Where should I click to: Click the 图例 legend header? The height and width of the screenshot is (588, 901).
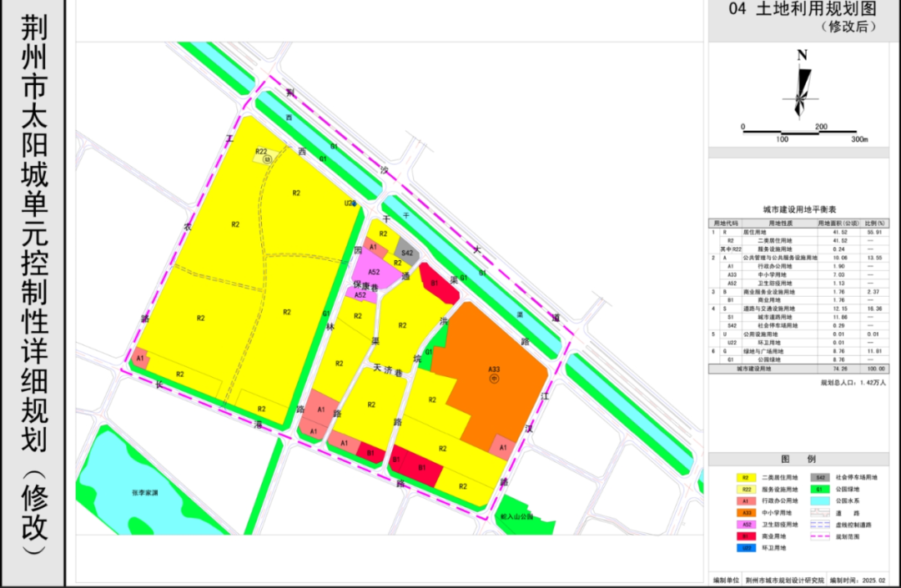tap(792, 459)
